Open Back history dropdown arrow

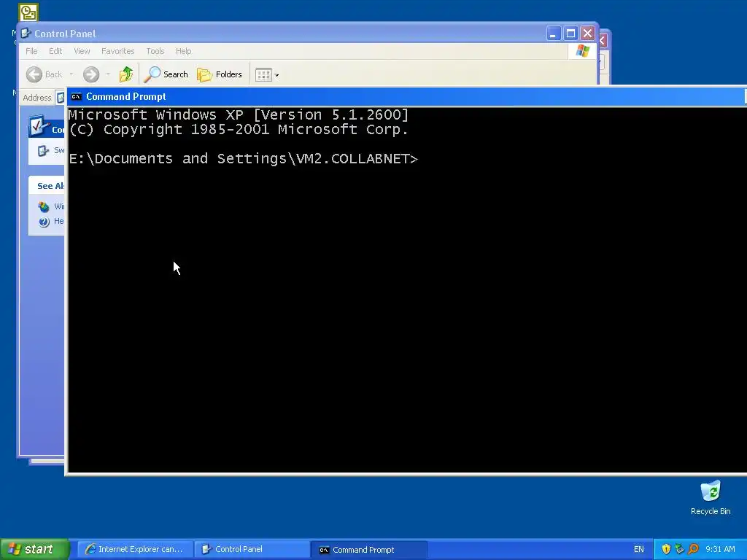click(71, 74)
